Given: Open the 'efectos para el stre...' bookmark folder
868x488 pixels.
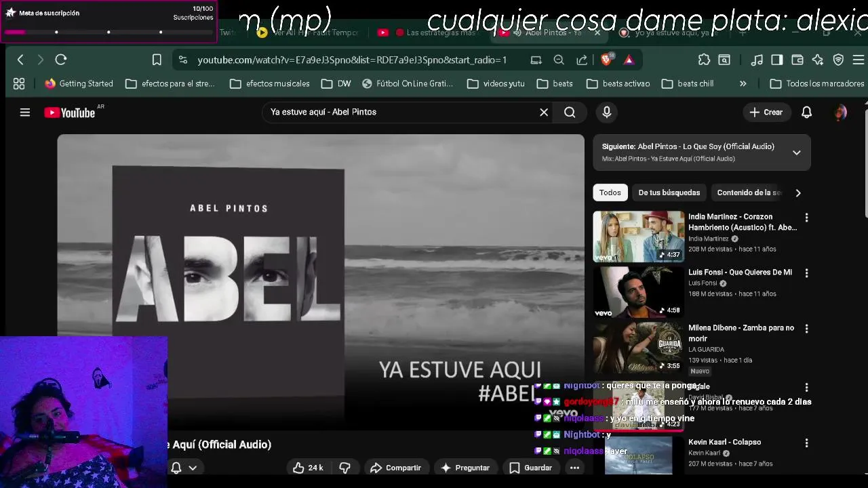Looking at the screenshot, I should coord(170,83).
